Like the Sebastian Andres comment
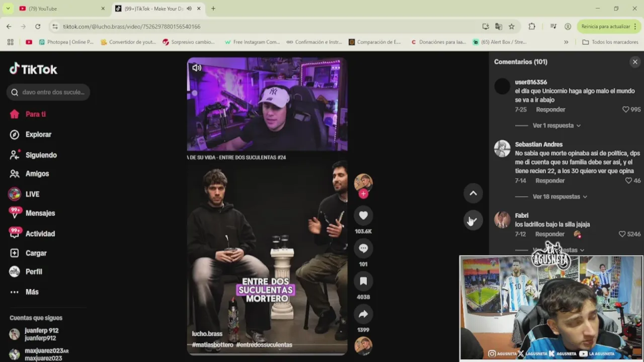 [628, 180]
